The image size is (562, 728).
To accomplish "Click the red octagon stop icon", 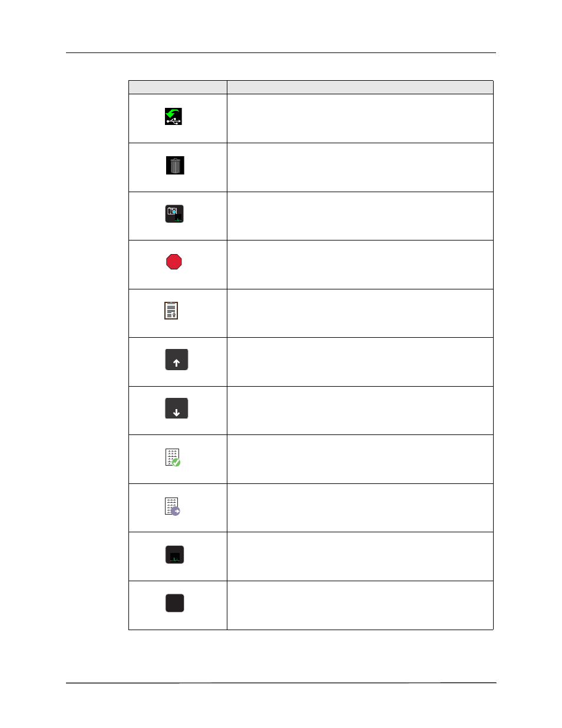I will (x=174, y=262).
